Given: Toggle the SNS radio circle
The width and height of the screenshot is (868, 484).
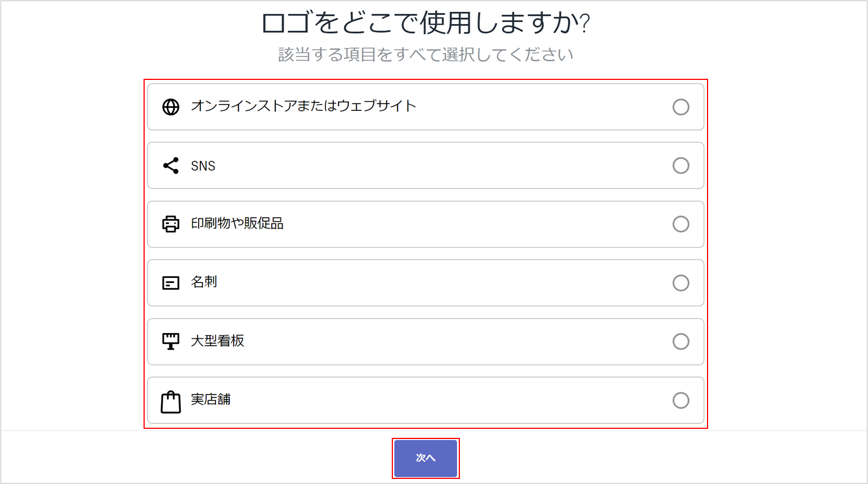Looking at the screenshot, I should coord(681,165).
